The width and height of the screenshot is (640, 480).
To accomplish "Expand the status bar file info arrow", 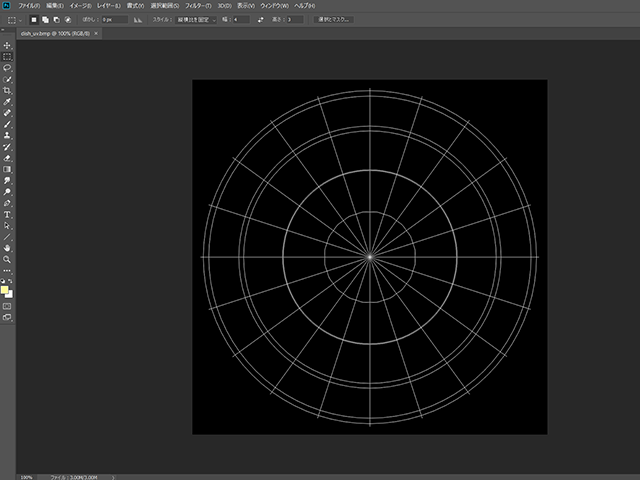I will 113,477.
